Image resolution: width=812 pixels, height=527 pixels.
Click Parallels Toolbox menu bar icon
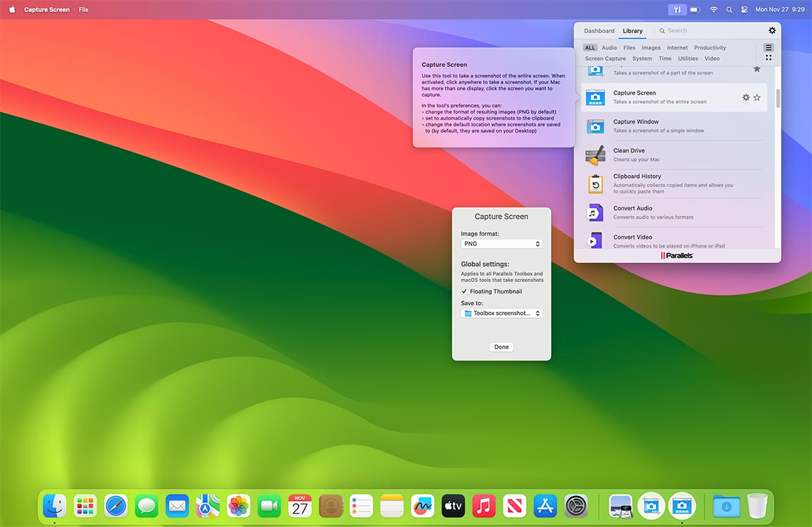pyautogui.click(x=677, y=10)
